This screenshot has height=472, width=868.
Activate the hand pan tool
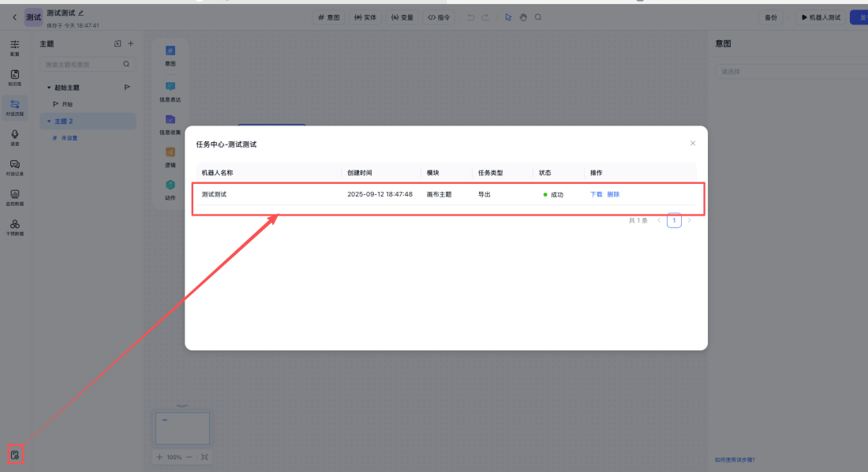click(x=523, y=17)
